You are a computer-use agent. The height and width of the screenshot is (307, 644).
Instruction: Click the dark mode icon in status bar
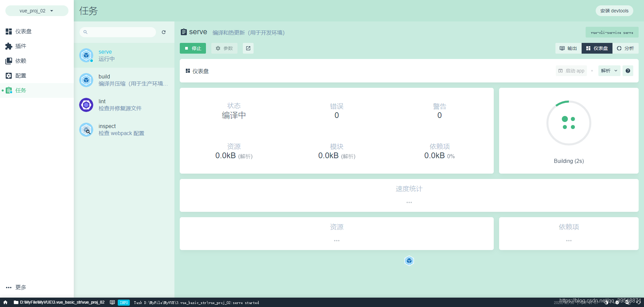tap(606, 302)
